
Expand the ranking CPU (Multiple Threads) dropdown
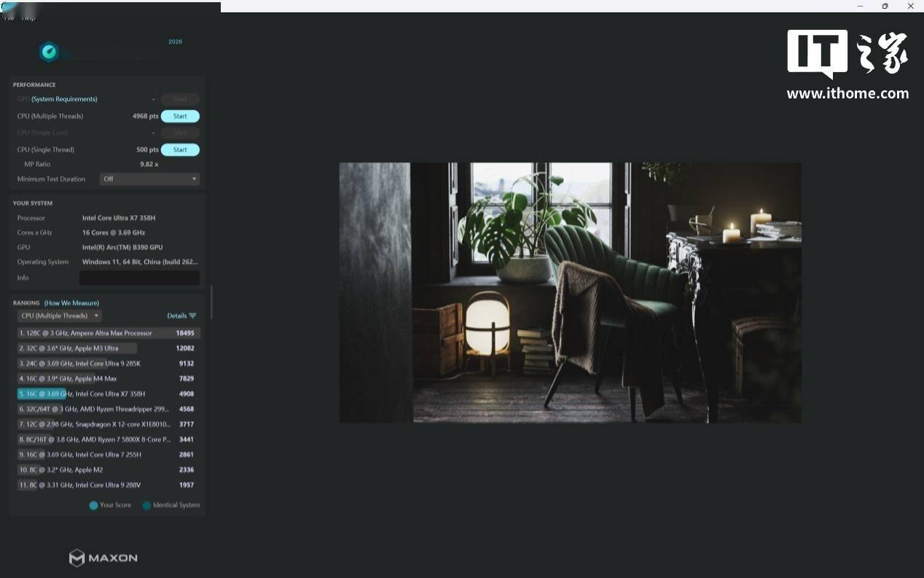pos(60,316)
